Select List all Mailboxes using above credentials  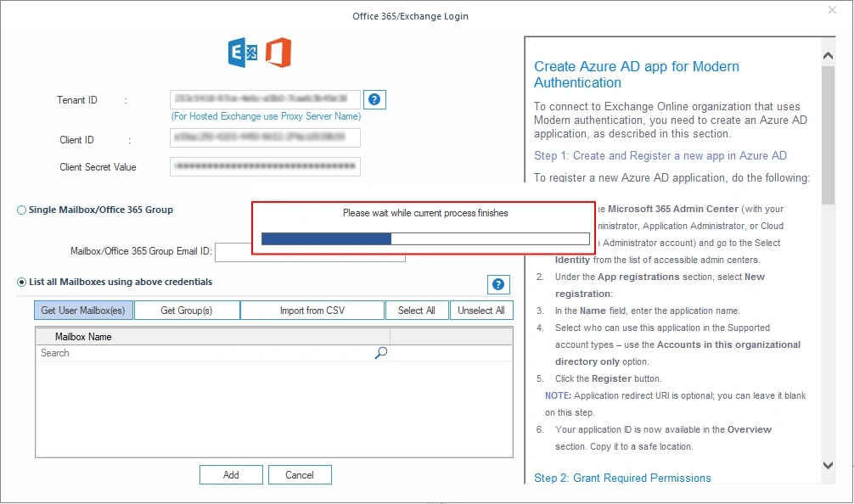pos(22,283)
